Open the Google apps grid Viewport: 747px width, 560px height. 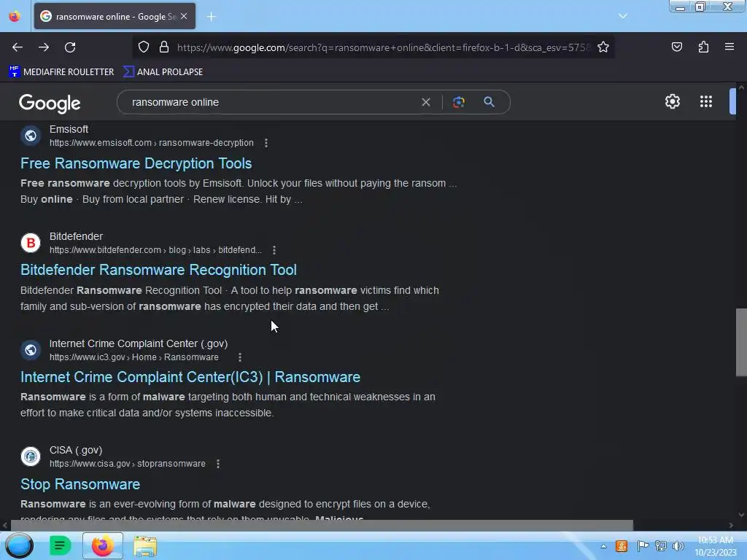[706, 101]
